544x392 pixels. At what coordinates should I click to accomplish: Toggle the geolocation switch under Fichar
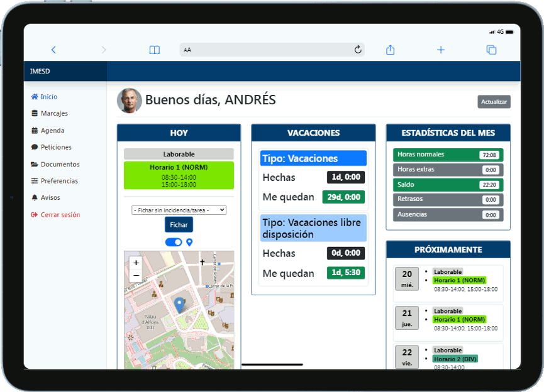[174, 242]
